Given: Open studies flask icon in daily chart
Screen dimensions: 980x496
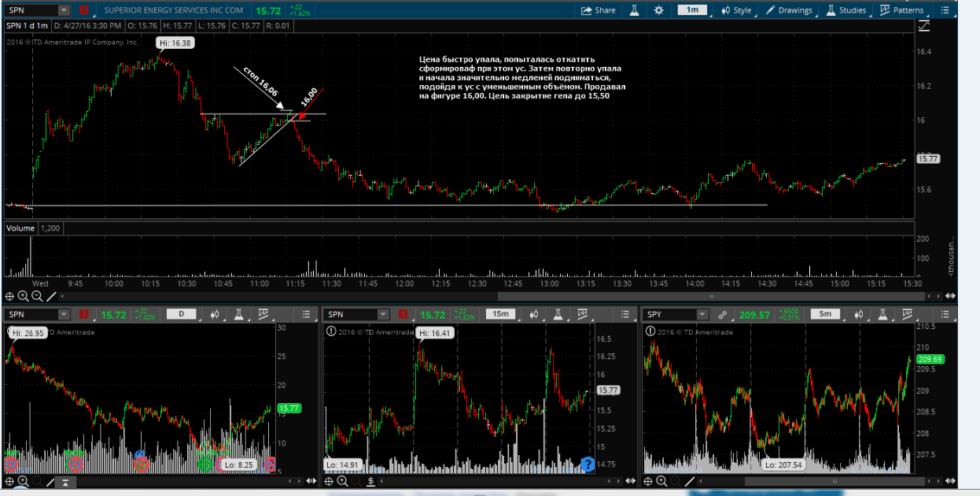Looking at the screenshot, I should point(241,315).
